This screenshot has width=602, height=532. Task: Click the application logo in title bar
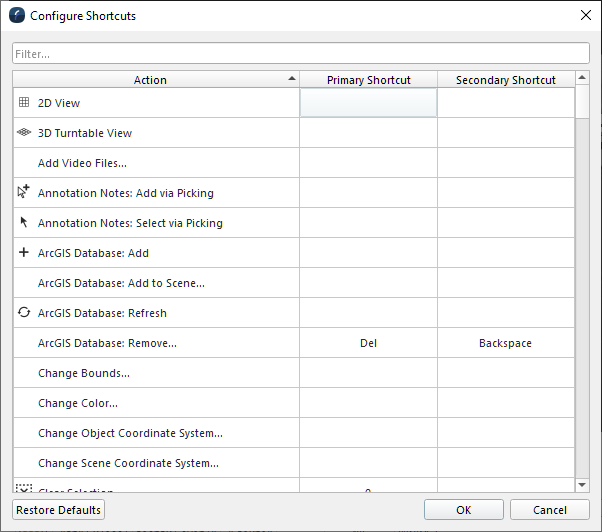[17, 15]
